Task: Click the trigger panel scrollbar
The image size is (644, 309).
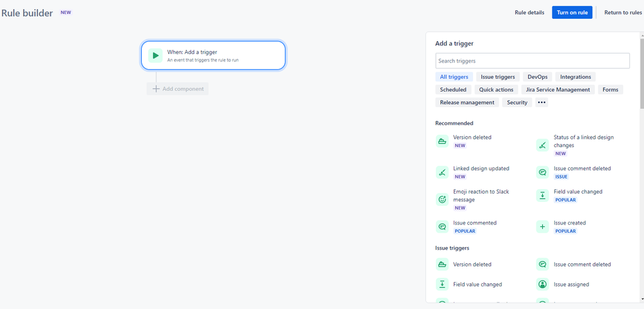Action: [x=641, y=74]
